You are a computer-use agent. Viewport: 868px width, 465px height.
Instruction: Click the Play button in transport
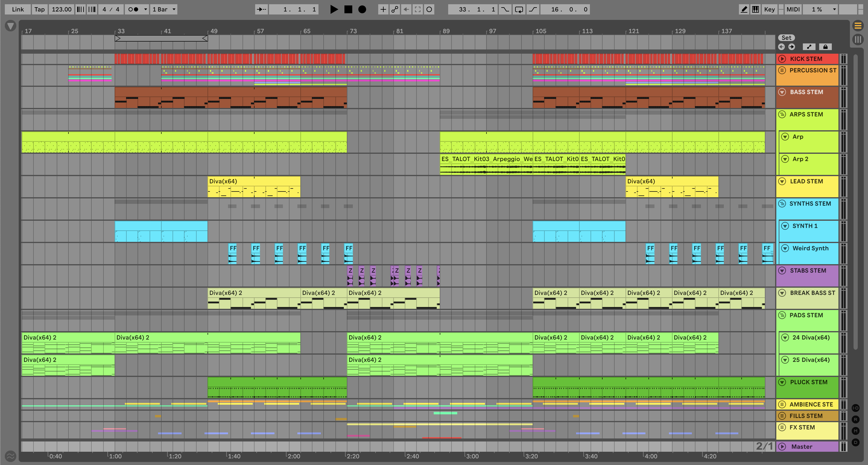tap(334, 9)
